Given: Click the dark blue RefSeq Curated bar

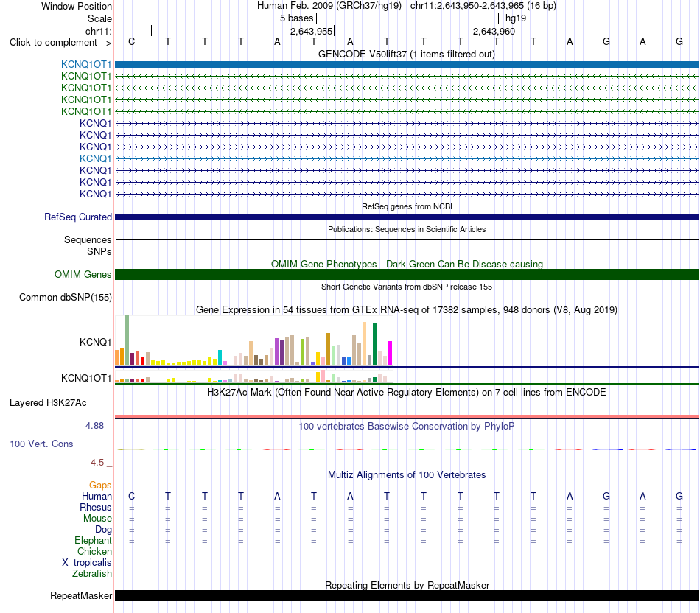Looking at the screenshot, I should pyautogui.click(x=407, y=217).
